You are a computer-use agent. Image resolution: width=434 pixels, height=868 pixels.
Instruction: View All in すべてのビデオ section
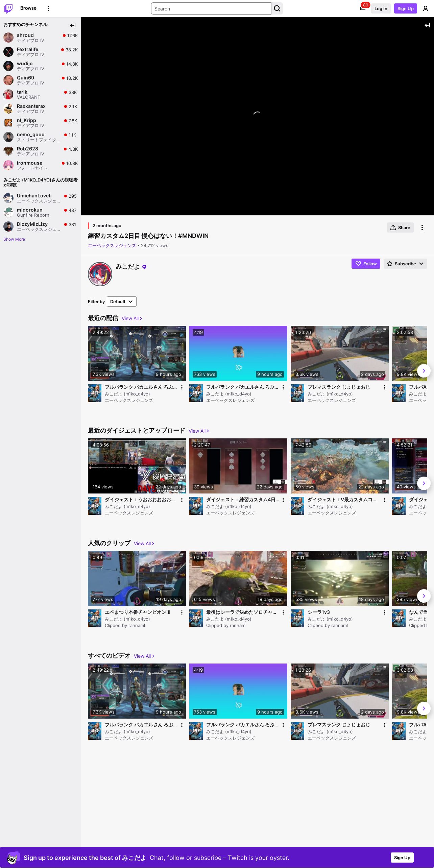point(144,656)
